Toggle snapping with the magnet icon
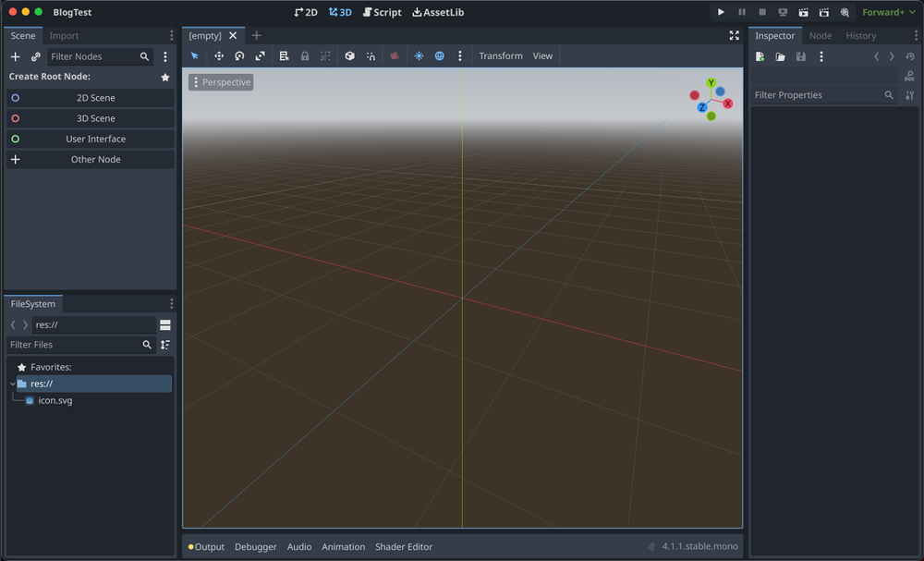Image resolution: width=924 pixels, height=561 pixels. [x=371, y=56]
